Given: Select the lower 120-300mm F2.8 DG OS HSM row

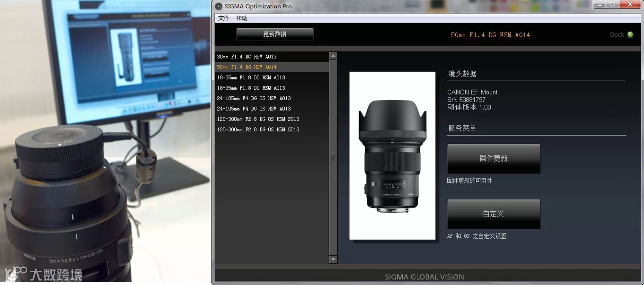Looking at the screenshot, I should [272, 129].
